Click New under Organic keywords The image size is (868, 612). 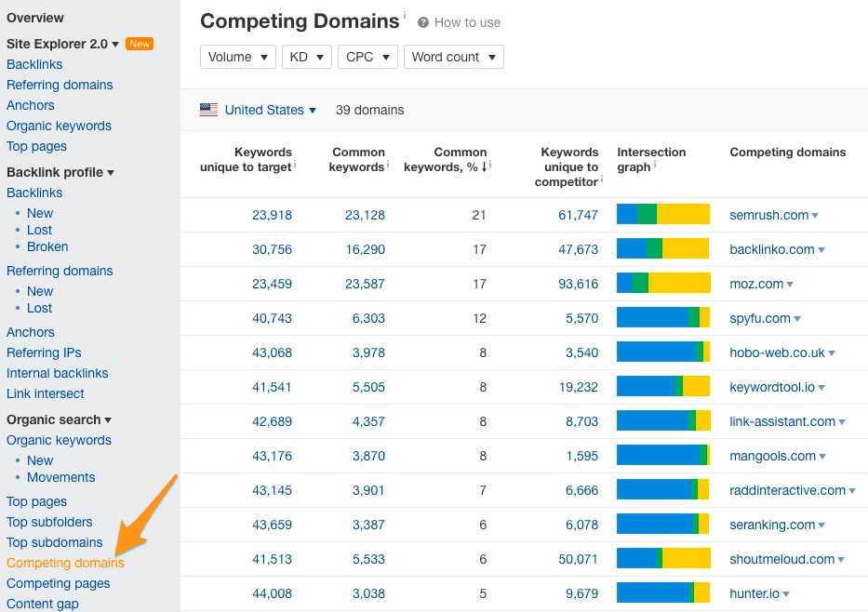pyautogui.click(x=40, y=460)
